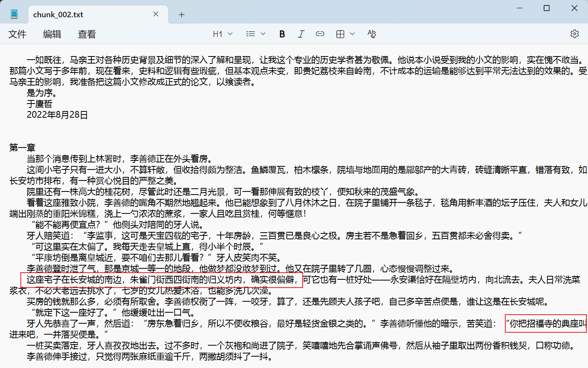Image resolution: width=588 pixels, height=368 pixels.
Task: Open the 编辑 menu
Action: click(52, 35)
